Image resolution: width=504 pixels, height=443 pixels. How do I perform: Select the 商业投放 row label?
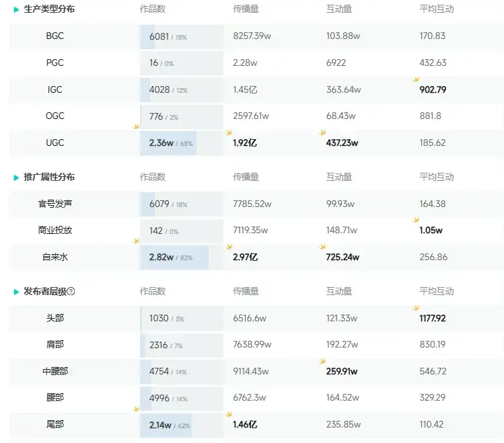click(55, 230)
